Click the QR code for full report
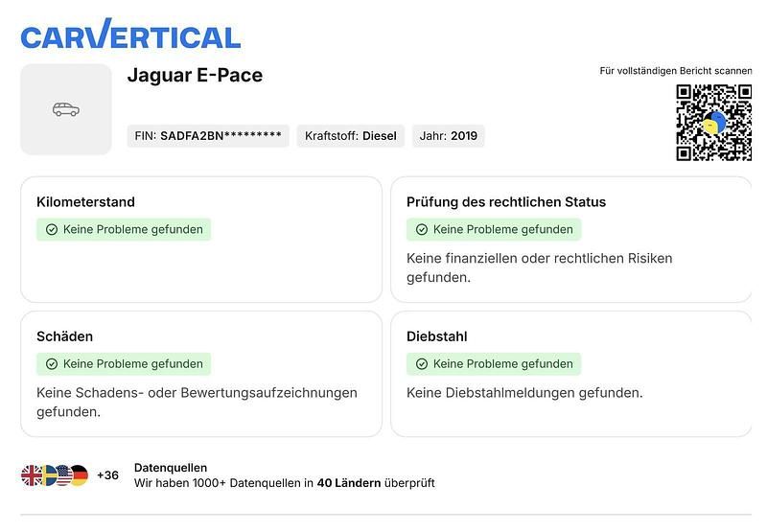This screenshot has width=767, height=532. [x=713, y=123]
